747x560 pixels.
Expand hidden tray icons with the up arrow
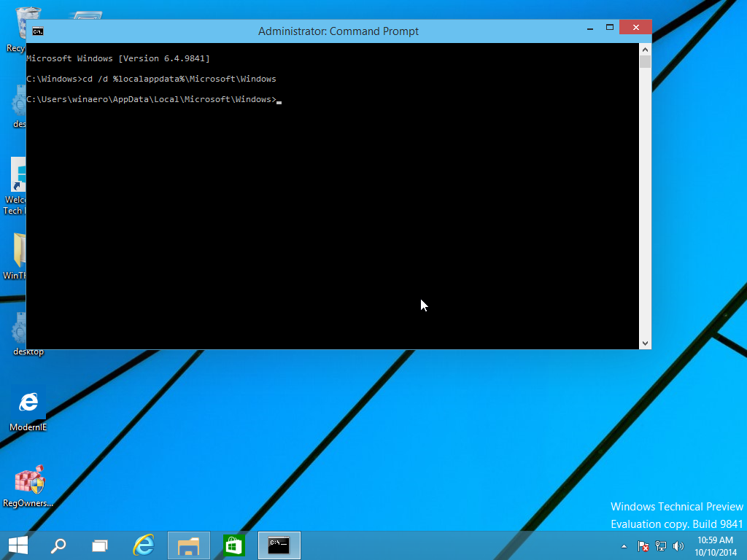tap(623, 545)
